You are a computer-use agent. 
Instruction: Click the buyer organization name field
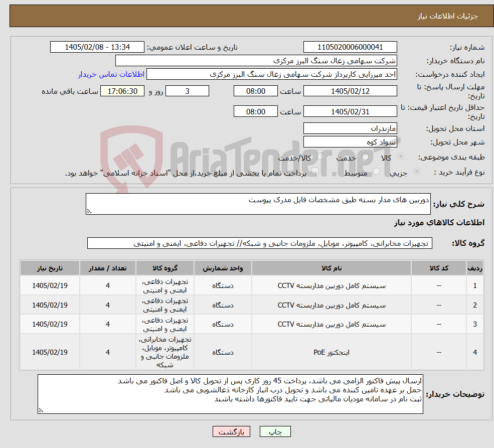coord(256,61)
